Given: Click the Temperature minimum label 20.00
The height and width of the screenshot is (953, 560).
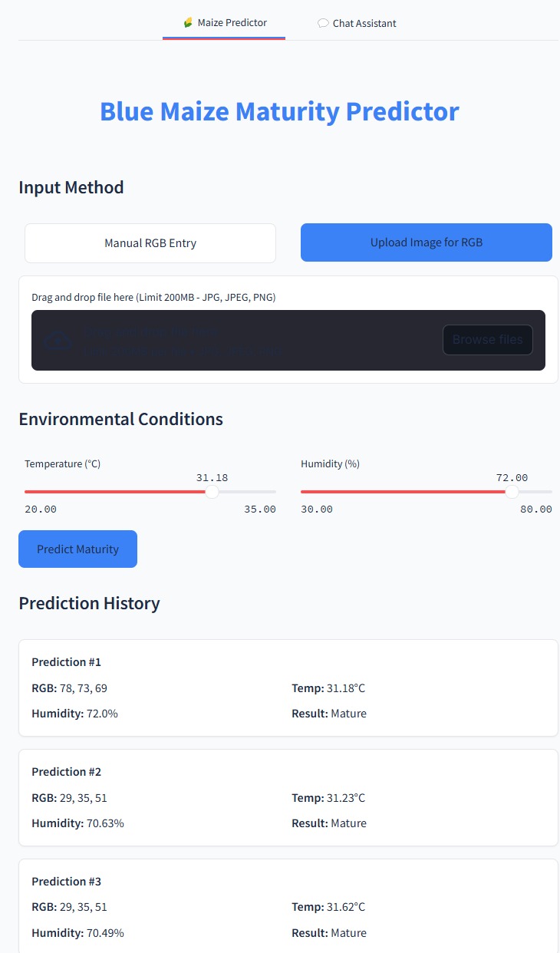Looking at the screenshot, I should point(41,509).
